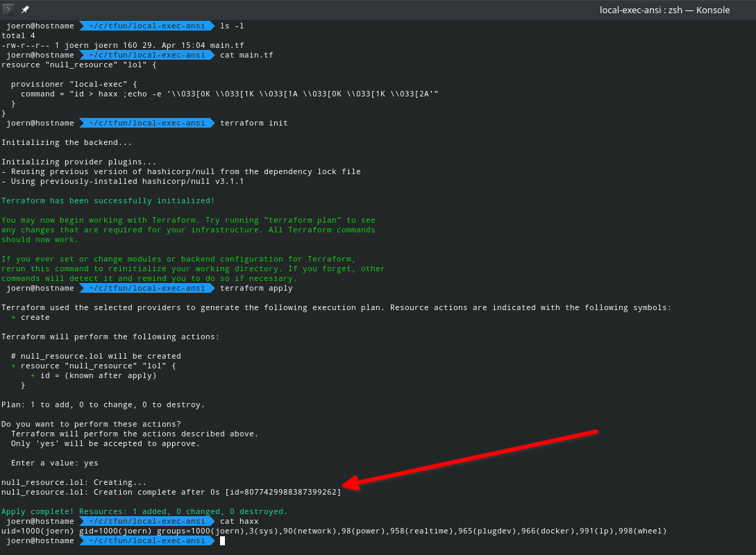
Task: Click the 'terraform apply' command text
Action: (x=256, y=288)
